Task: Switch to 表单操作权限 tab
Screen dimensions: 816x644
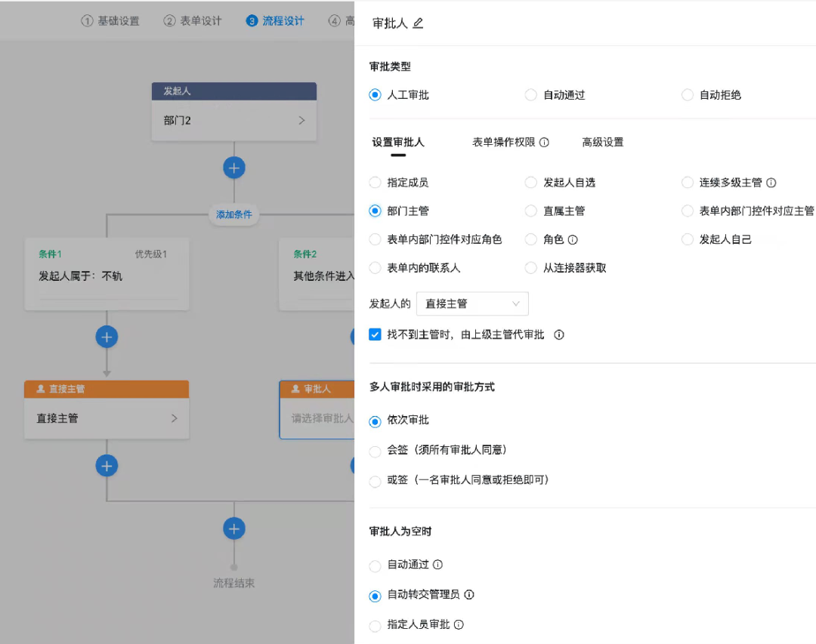Action: [503, 143]
